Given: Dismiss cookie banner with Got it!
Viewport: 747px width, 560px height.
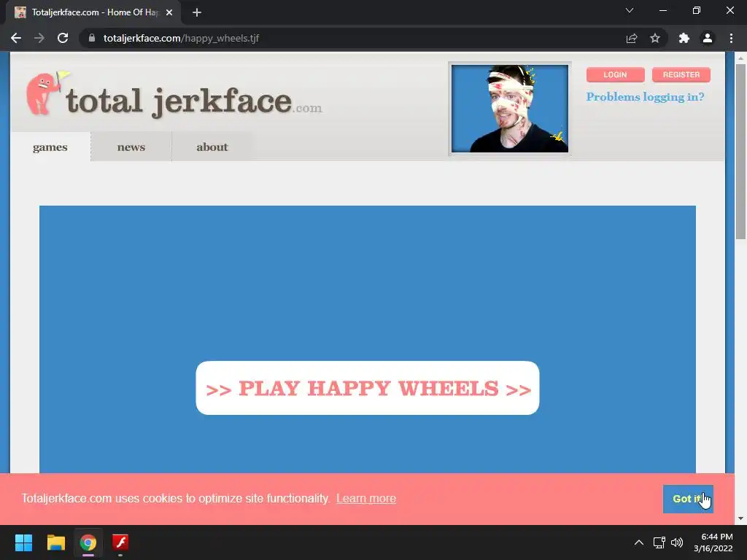Looking at the screenshot, I should [688, 499].
